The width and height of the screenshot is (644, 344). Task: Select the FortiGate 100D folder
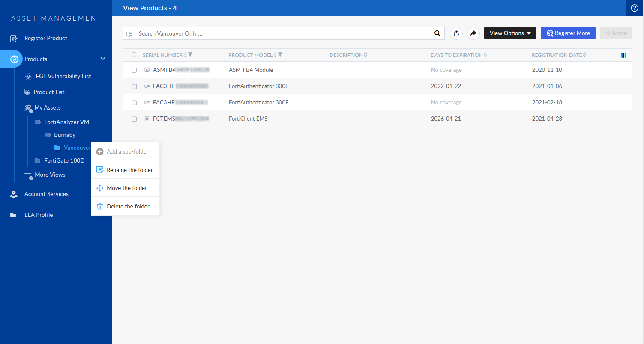[64, 161]
